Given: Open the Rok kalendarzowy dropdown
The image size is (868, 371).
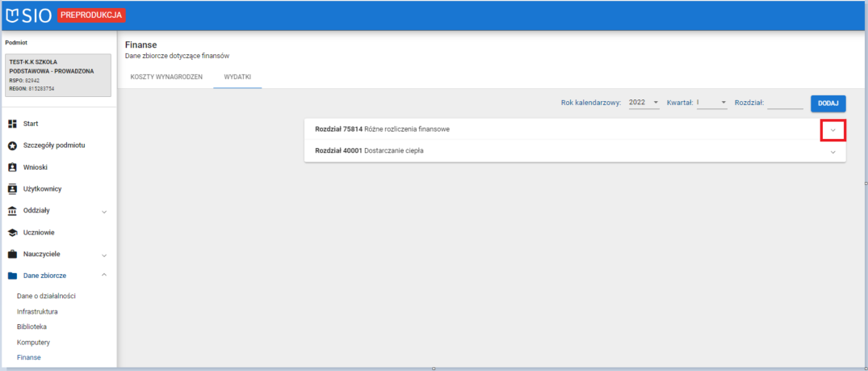Looking at the screenshot, I should [644, 103].
